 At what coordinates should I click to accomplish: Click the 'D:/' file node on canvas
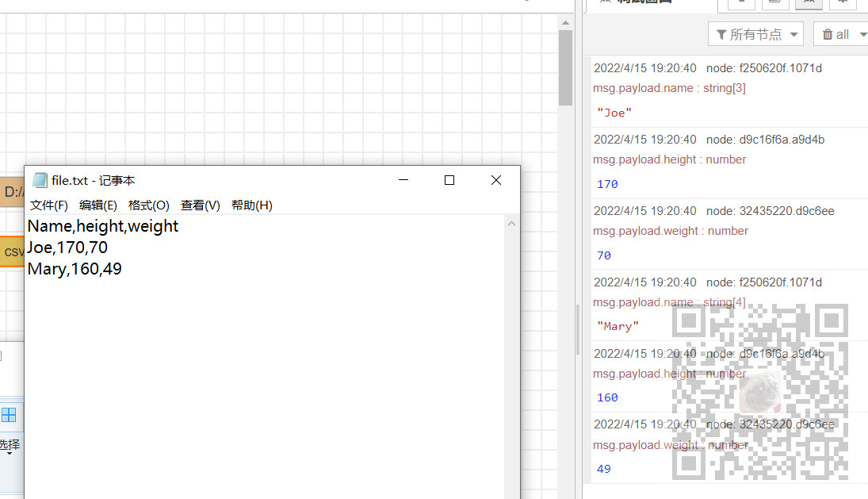point(12,192)
